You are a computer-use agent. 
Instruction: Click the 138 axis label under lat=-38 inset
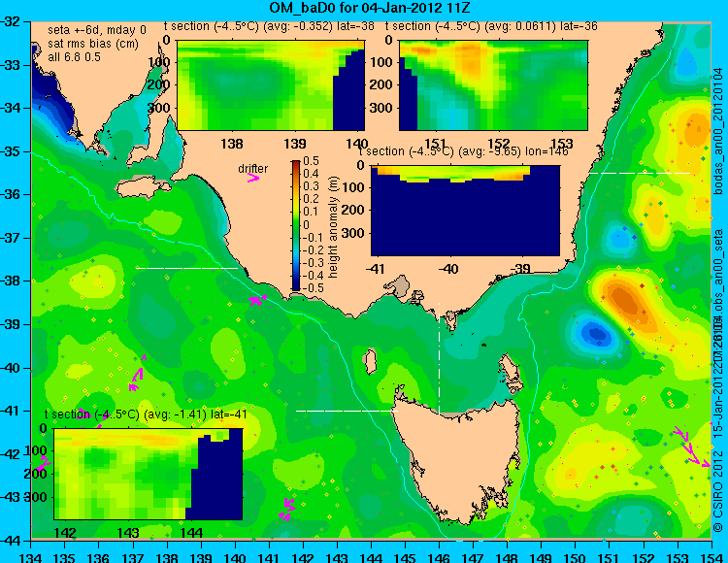[232, 144]
